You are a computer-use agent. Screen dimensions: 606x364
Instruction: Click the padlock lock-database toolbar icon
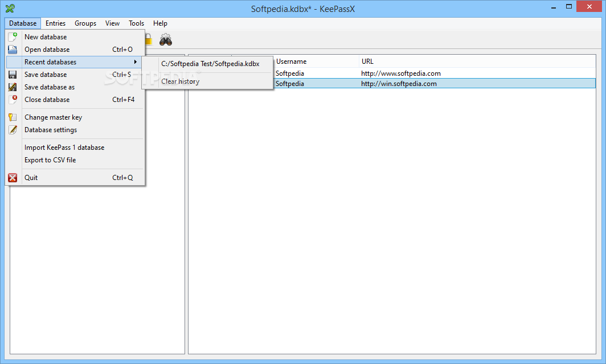tap(148, 39)
